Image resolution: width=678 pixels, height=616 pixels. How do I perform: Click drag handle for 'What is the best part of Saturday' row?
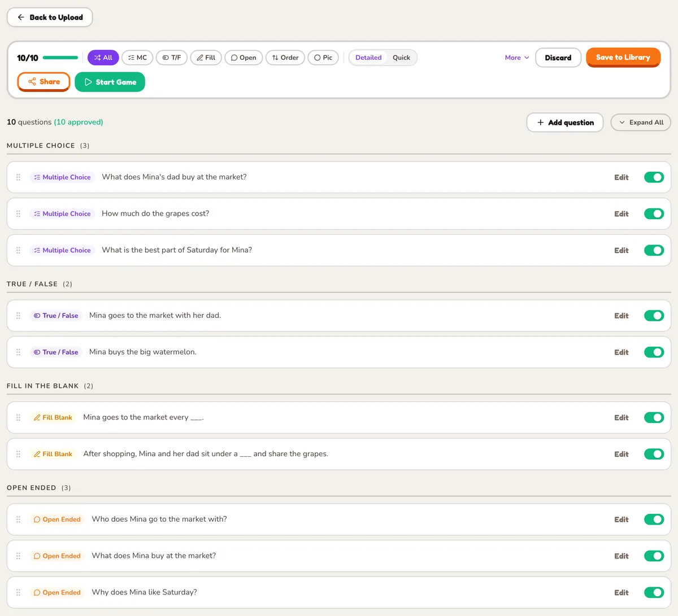pos(18,250)
